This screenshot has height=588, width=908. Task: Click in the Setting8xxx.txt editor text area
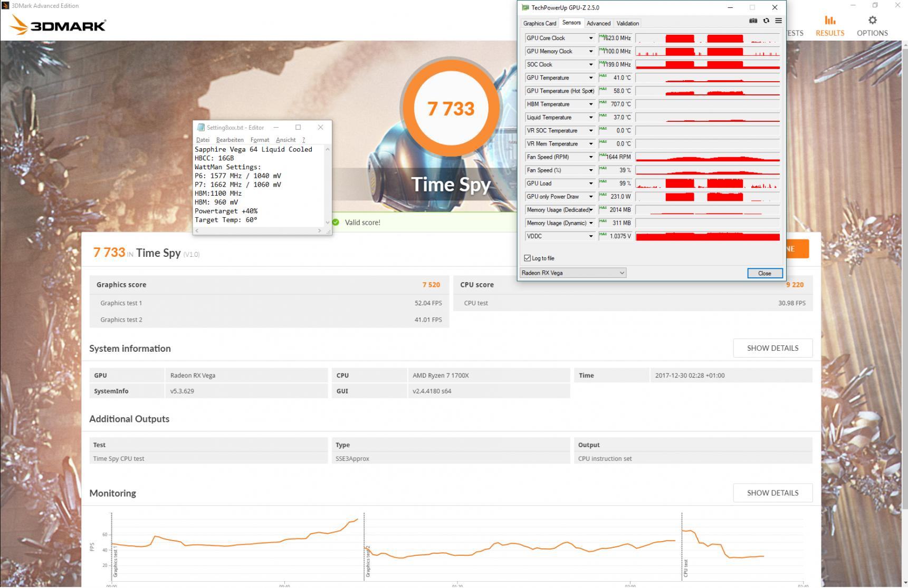(259, 185)
